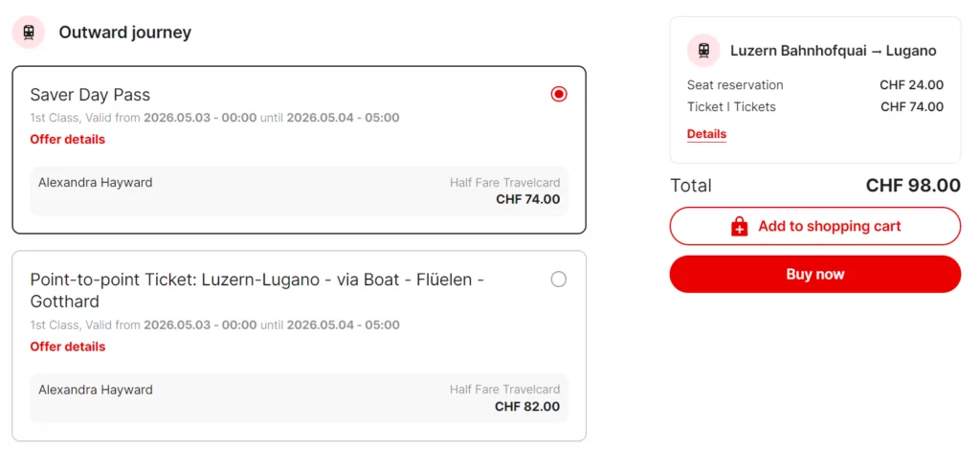Image resolution: width=980 pixels, height=449 pixels.
Task: Click the Seat reservation CHF 24.00 line
Action: (814, 85)
